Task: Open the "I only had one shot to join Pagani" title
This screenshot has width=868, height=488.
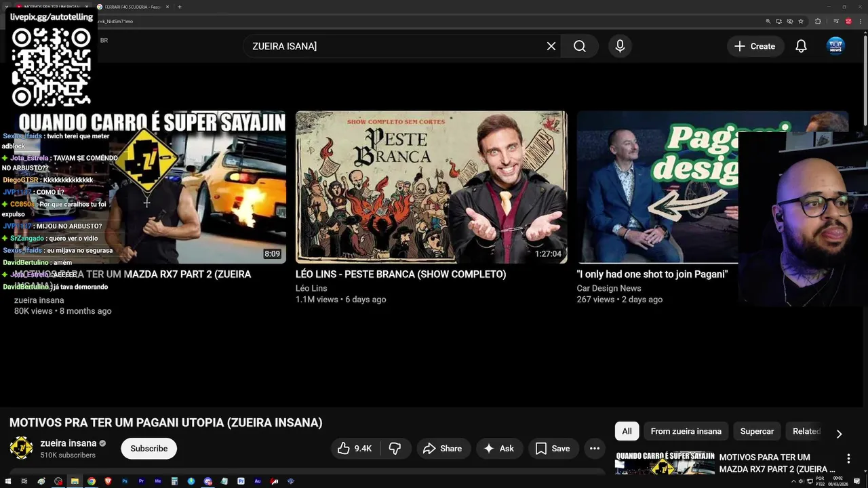Action: click(652, 274)
